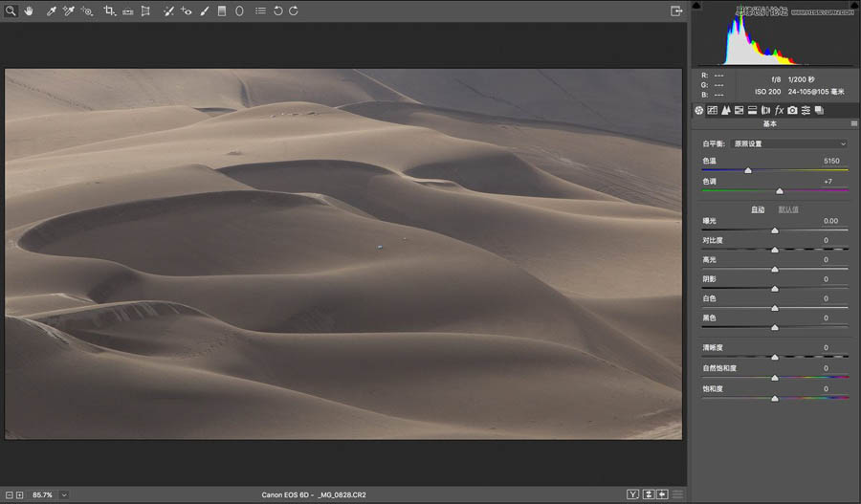Viewport: 861px width, 504px height.
Task: Choose the Crop tool
Action: pyautogui.click(x=109, y=11)
